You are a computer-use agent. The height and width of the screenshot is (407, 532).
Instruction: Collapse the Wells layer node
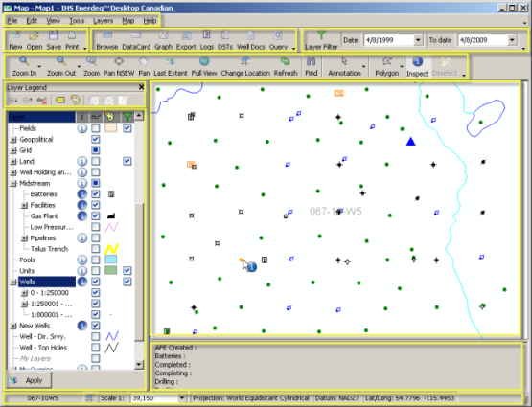pos(13,282)
